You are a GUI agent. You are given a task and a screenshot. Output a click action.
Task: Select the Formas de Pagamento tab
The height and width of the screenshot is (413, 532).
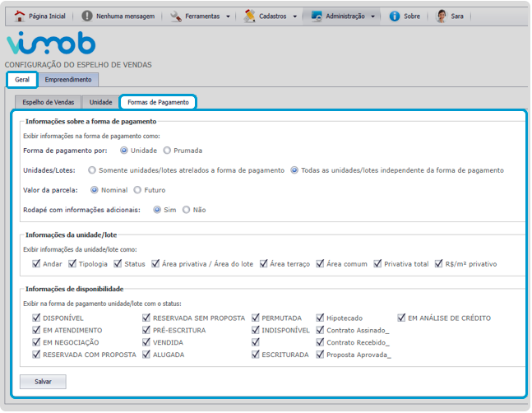tap(158, 102)
